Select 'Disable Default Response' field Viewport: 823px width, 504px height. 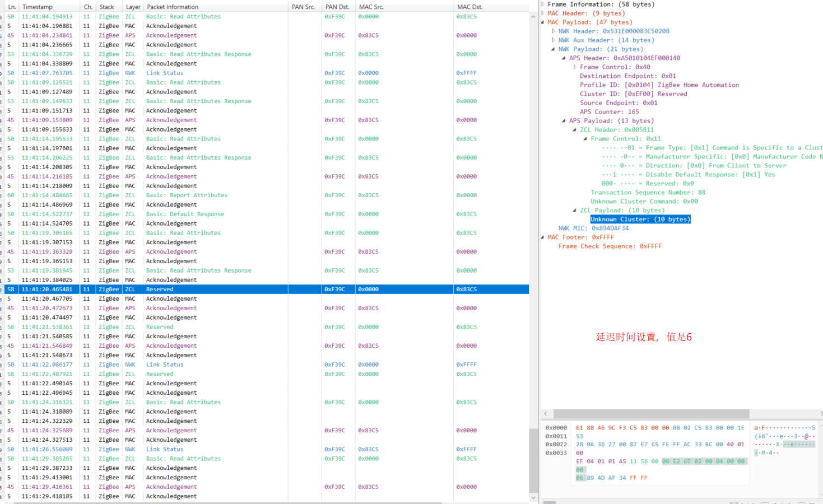pyautogui.click(x=689, y=175)
